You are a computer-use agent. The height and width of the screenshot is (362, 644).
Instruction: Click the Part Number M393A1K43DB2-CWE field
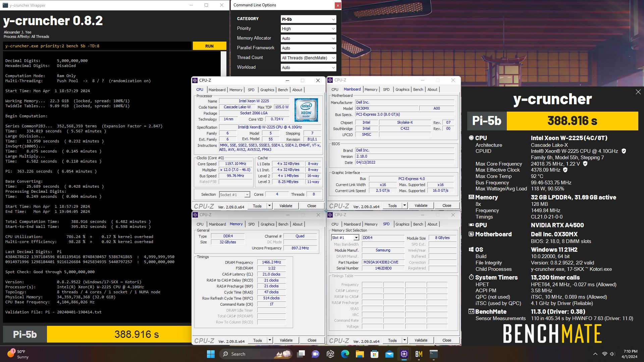click(x=383, y=262)
